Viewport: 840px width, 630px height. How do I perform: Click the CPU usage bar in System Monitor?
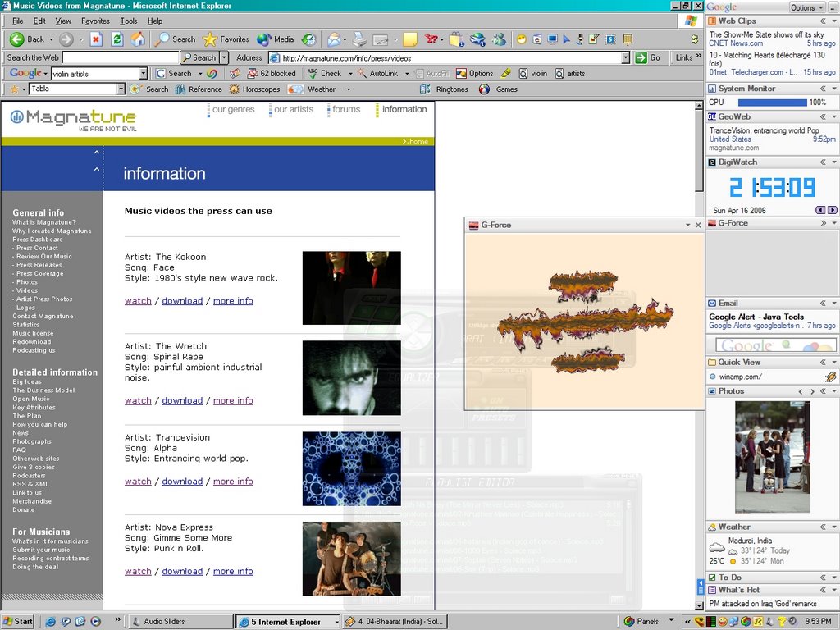pos(773,103)
